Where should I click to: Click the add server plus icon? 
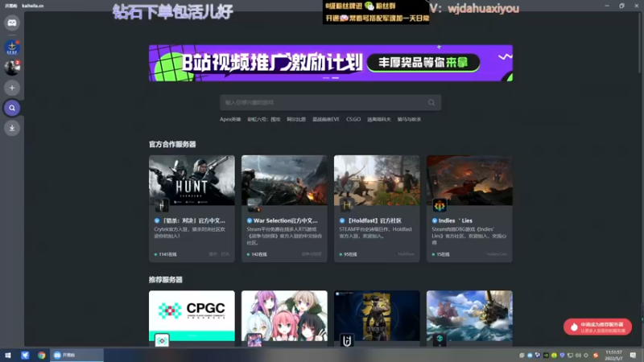pos(12,88)
